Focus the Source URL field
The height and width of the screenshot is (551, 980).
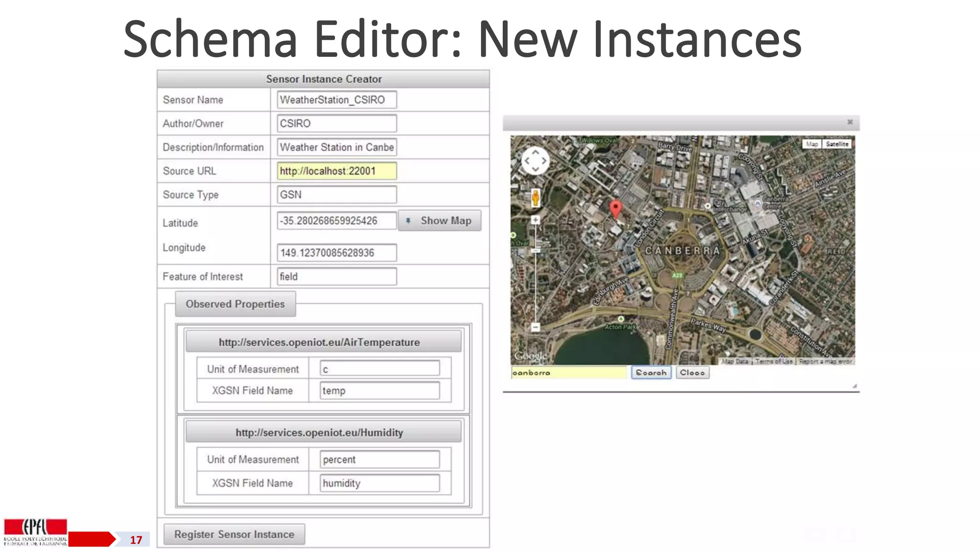pyautogui.click(x=337, y=171)
